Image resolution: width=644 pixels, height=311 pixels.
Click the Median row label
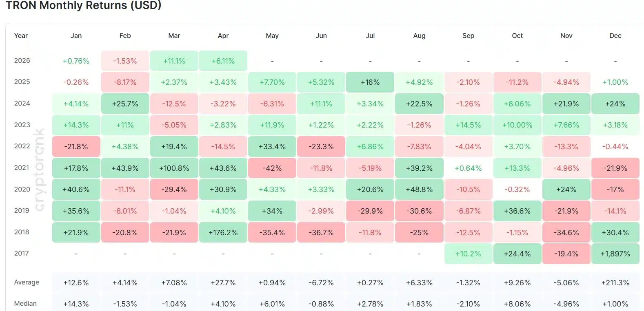(25, 304)
